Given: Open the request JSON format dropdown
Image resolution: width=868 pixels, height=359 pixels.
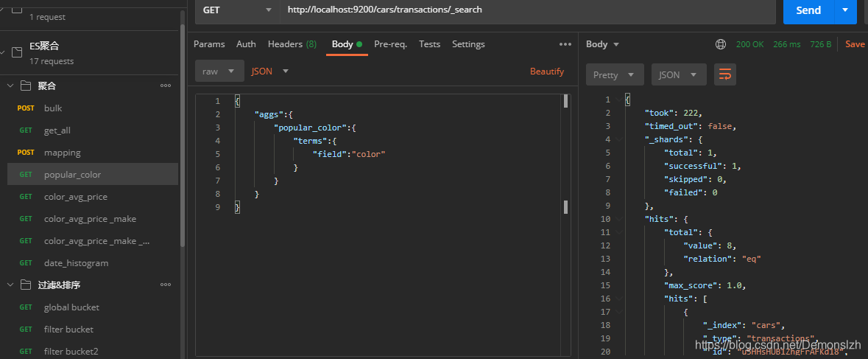Looking at the screenshot, I should click(270, 72).
